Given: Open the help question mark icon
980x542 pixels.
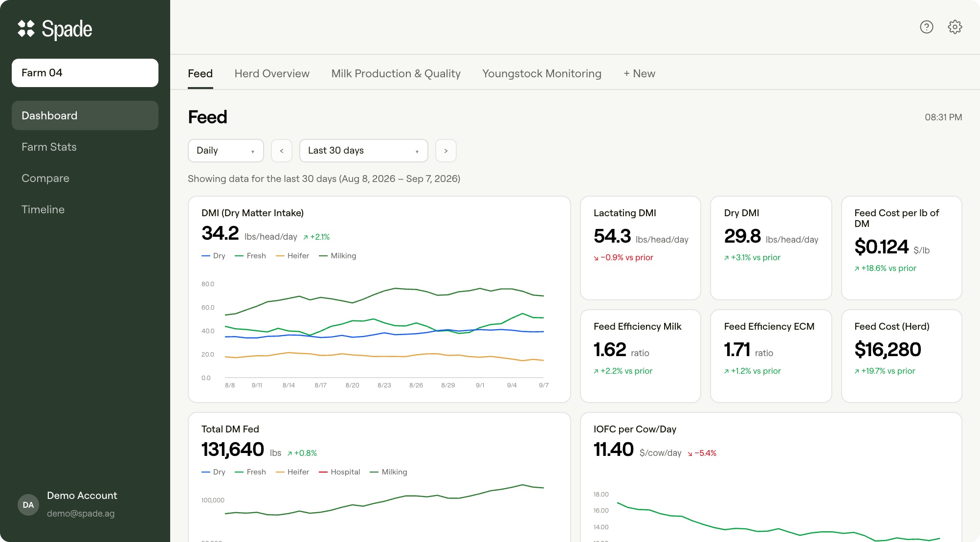Looking at the screenshot, I should click(927, 27).
